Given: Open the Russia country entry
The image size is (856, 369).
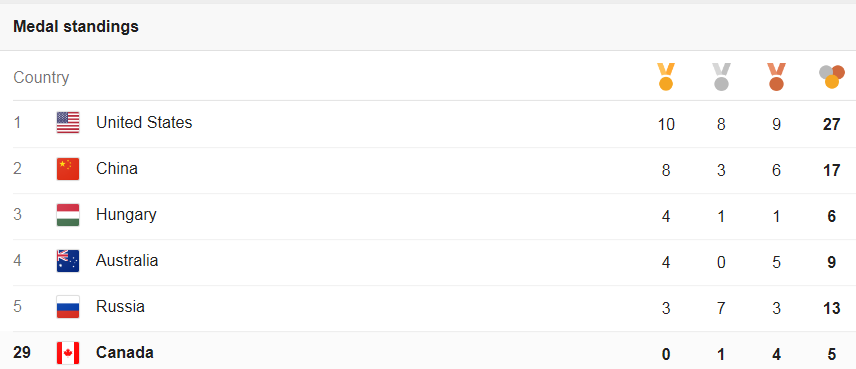Looking at the screenshot, I should [x=120, y=306].
